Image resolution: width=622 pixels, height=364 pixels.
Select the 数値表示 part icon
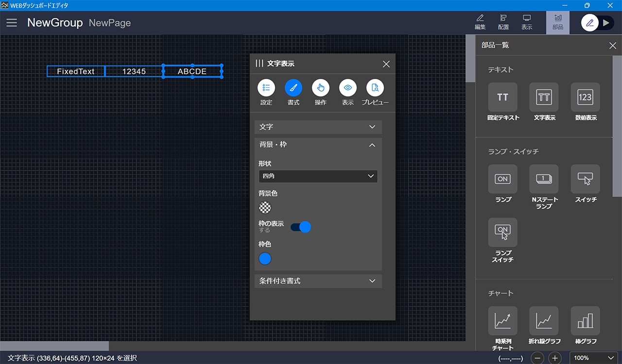tap(585, 98)
